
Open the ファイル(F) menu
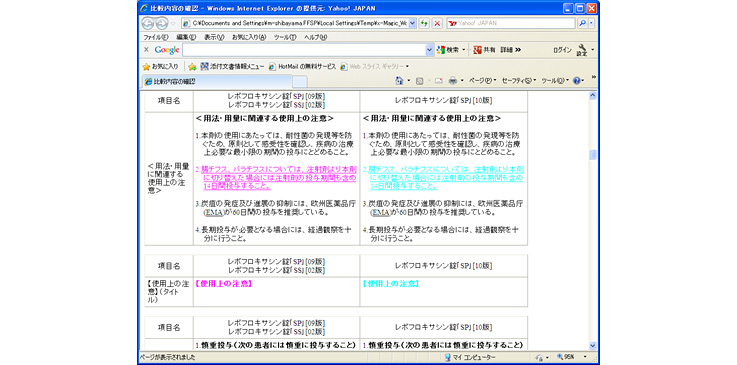[x=156, y=37]
